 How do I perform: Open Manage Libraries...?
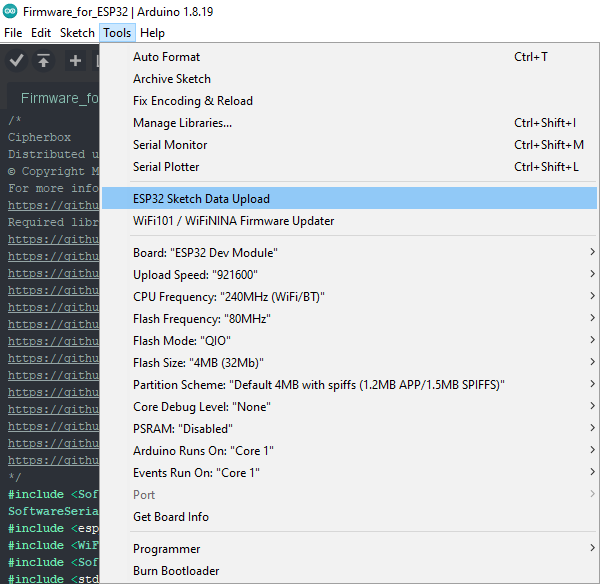(349, 123)
